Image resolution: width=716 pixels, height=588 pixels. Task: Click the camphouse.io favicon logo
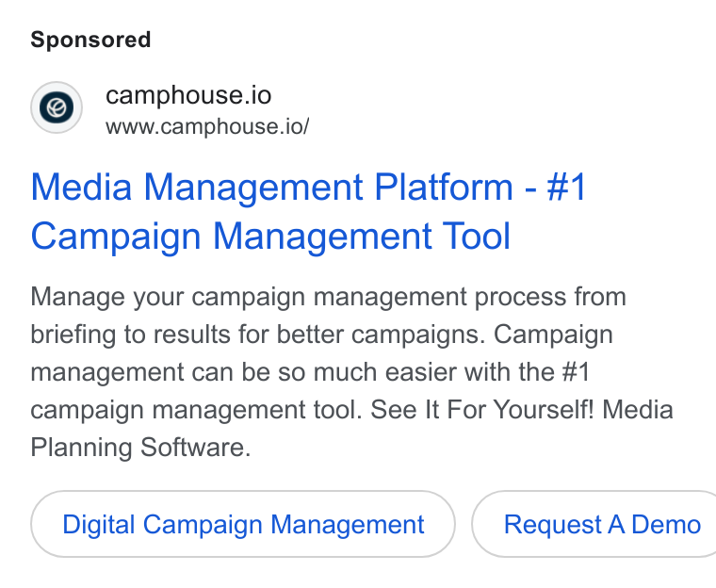[57, 107]
